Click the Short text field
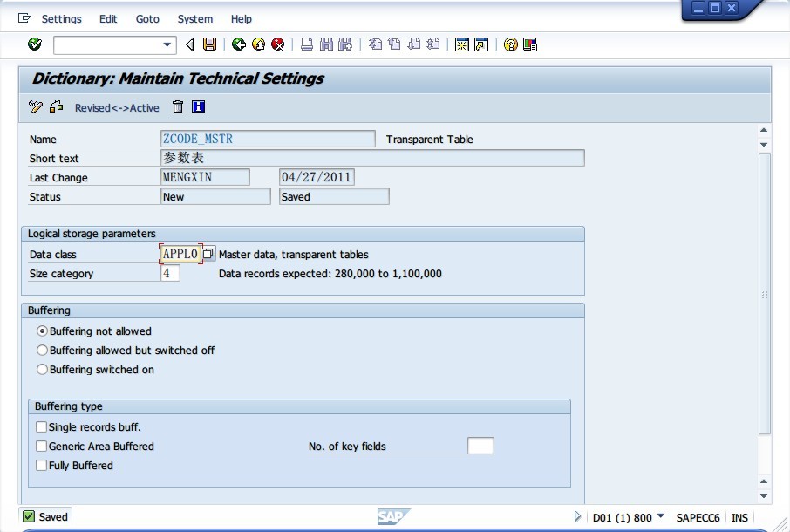This screenshot has height=532, width=790. (x=372, y=158)
